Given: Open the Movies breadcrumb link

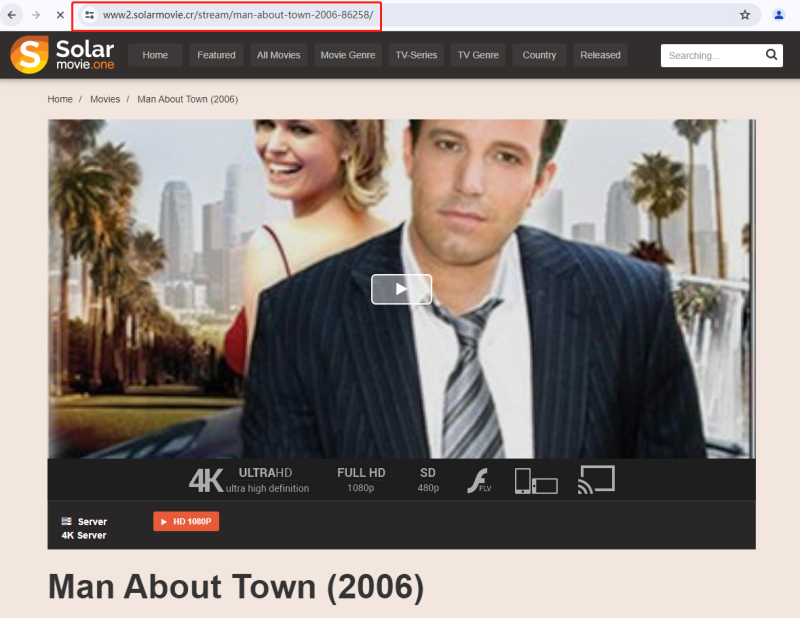Looking at the screenshot, I should coord(105,99).
